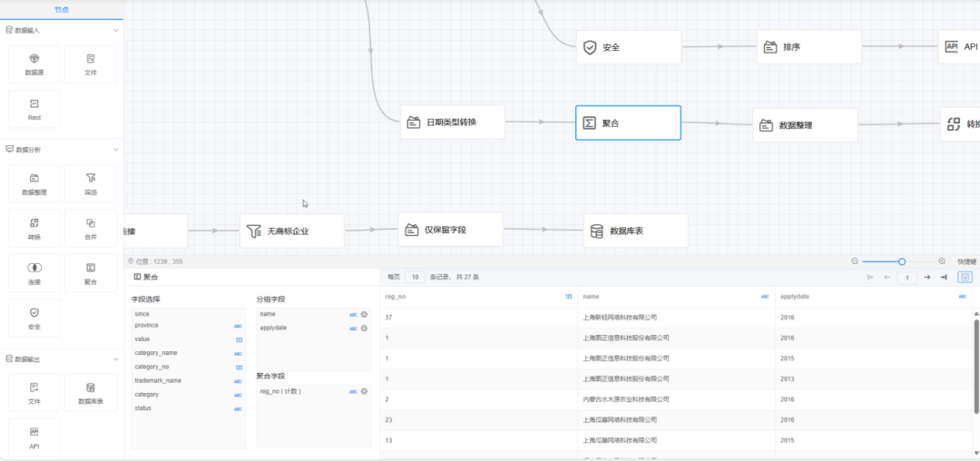Collapse the 数据分析 section

coord(115,150)
